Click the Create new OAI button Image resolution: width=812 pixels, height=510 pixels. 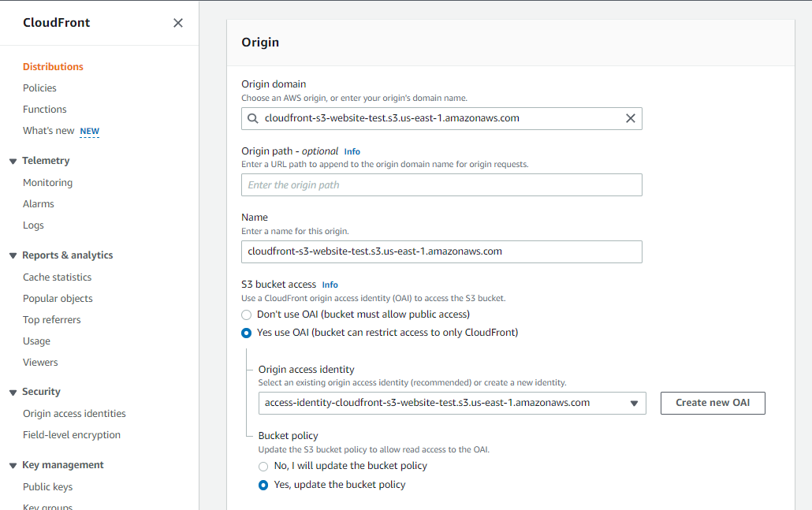click(x=713, y=404)
